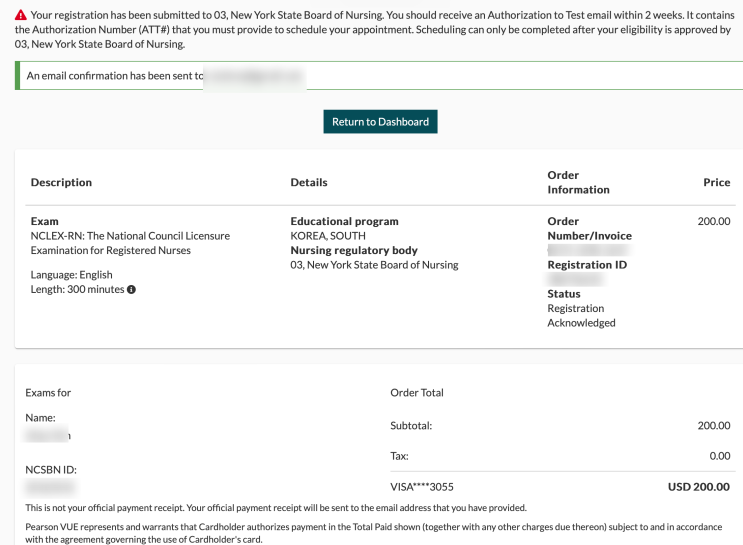
Task: Click the Subtotal amount 200.00
Action: pyautogui.click(x=714, y=426)
